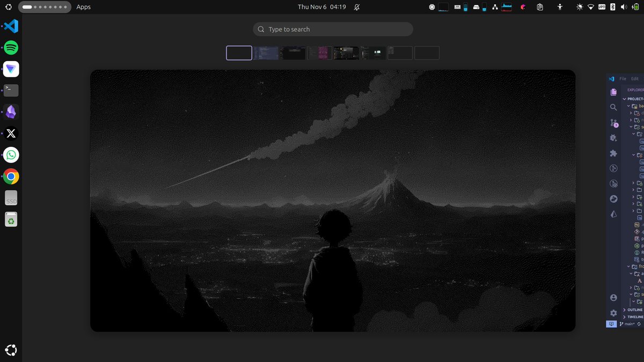
Task: Switch to the last empty workspace thumbnail
Action: pos(427,53)
